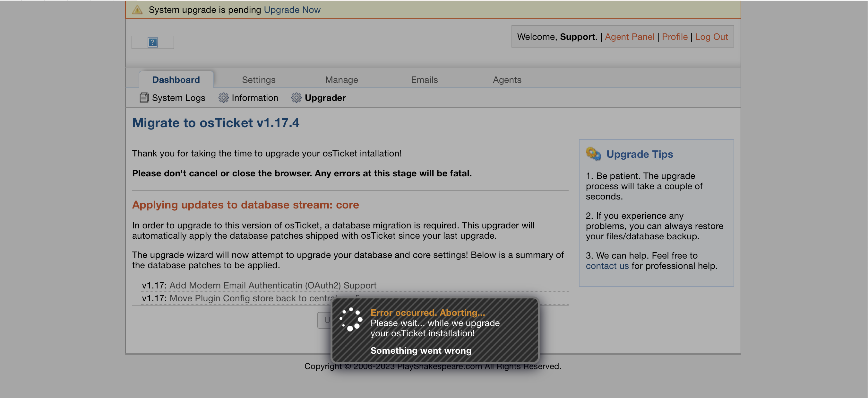Click the loading spinner in error overlay
This screenshot has height=398, width=868.
coord(351,319)
